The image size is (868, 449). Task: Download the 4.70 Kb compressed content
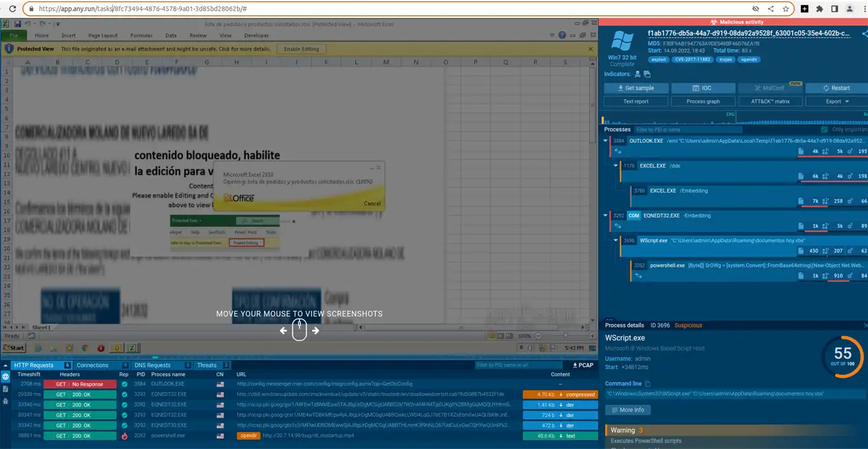click(560, 395)
